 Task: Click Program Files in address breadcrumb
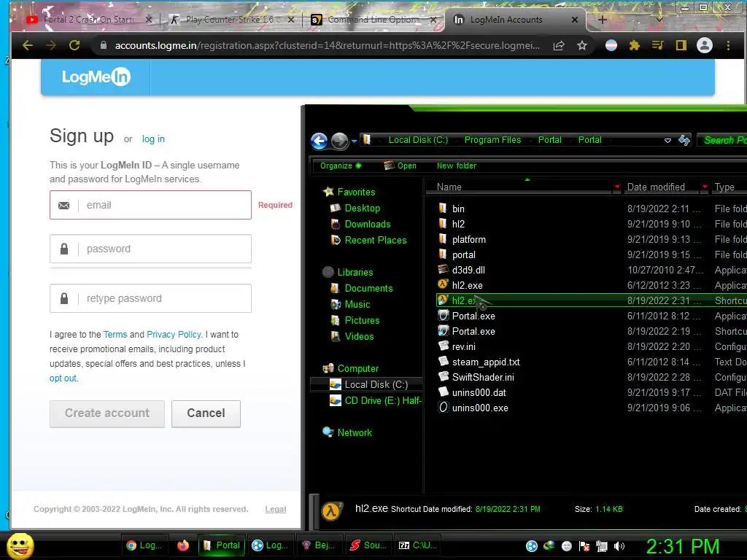492,139
